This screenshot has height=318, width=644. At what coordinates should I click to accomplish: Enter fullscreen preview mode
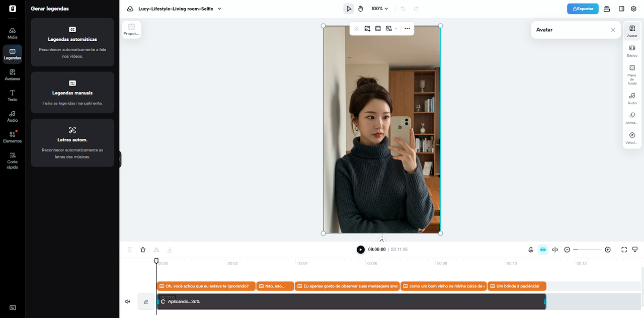(x=624, y=250)
